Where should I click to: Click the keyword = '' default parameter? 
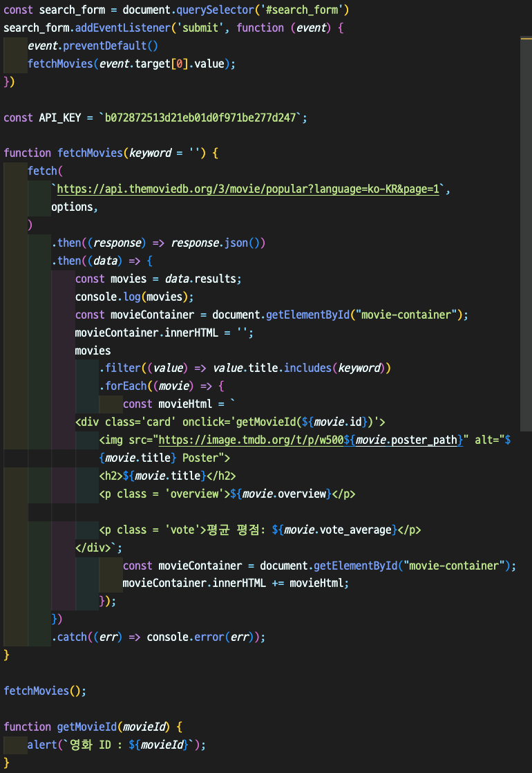164,153
